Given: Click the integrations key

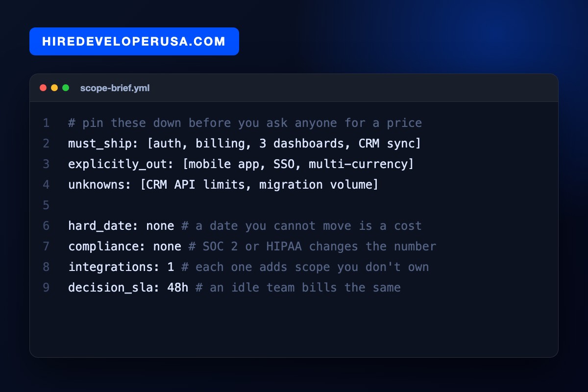Looking at the screenshot, I should click(114, 267).
